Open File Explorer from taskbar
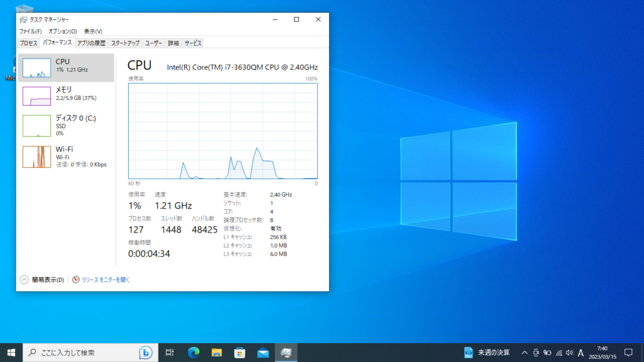 click(216, 352)
